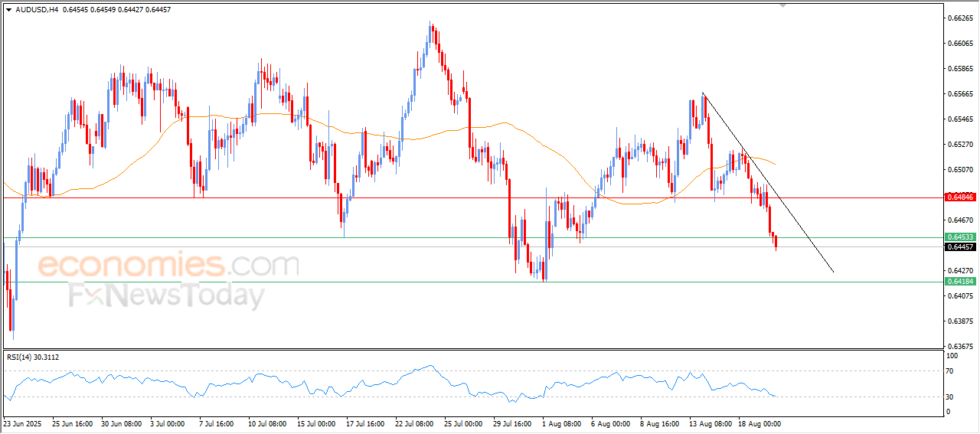This screenshot has height=434, width=980.
Task: Click the 0.65465 price axis label
Action: pyautogui.click(x=960, y=119)
